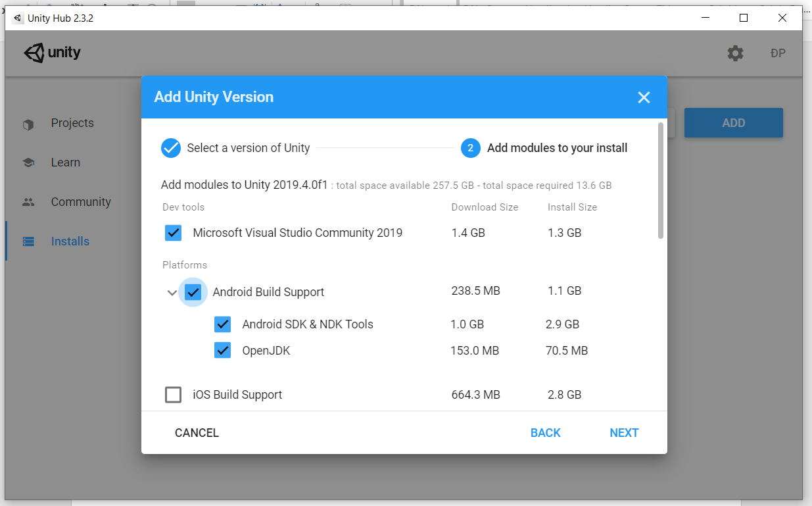This screenshot has width=812, height=506.
Task: Collapse the Android Build Support chevron
Action: [172, 293]
